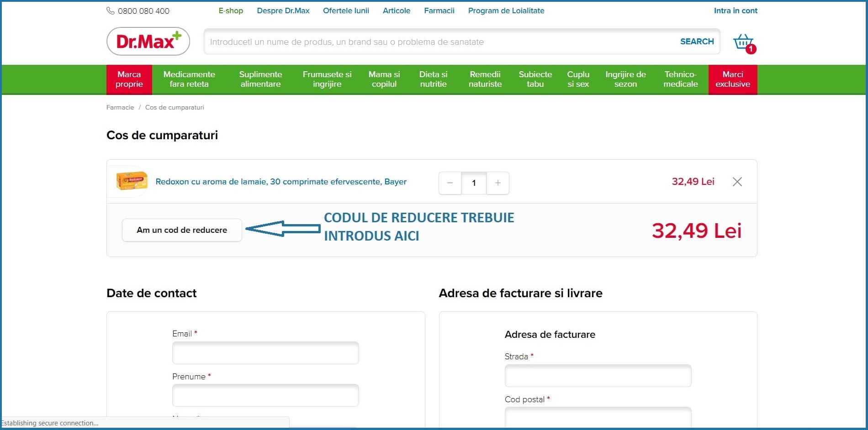Click the Farmacie breadcrumb link

point(120,107)
